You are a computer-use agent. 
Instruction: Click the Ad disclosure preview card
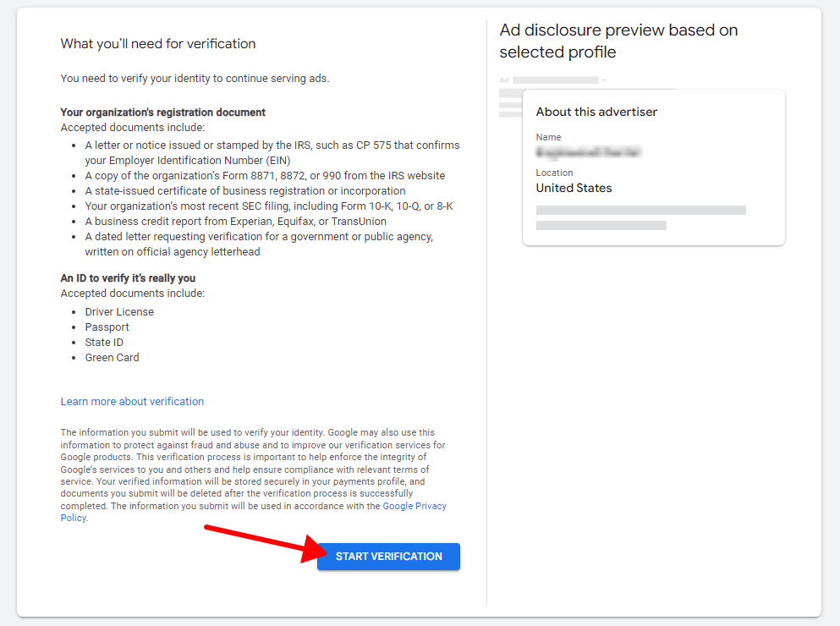pyautogui.click(x=653, y=167)
